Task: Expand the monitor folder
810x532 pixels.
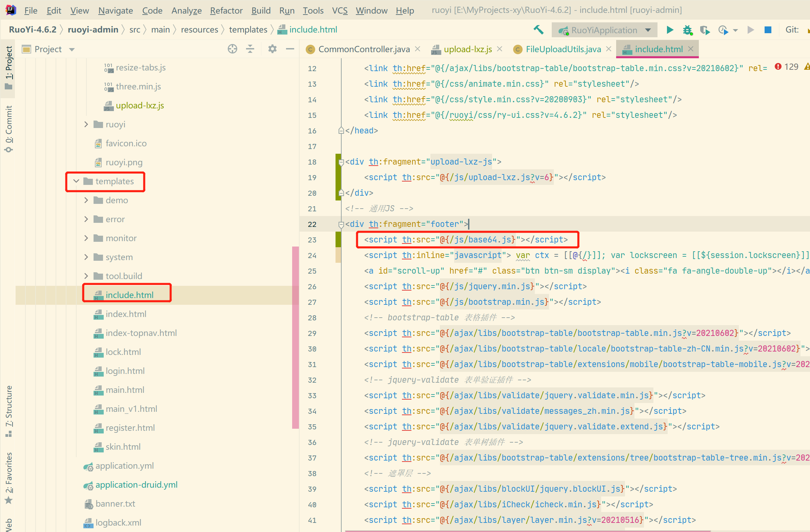Action: [x=86, y=238]
